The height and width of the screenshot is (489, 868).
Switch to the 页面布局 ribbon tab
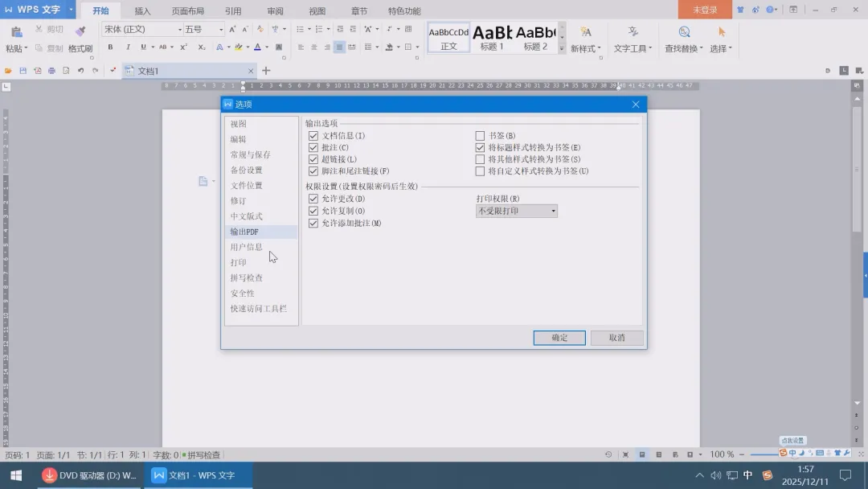187,11
